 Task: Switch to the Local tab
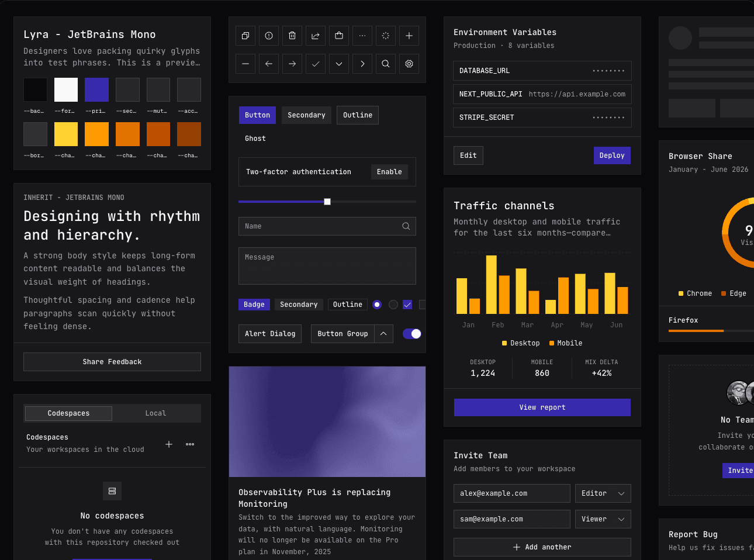pos(155,413)
